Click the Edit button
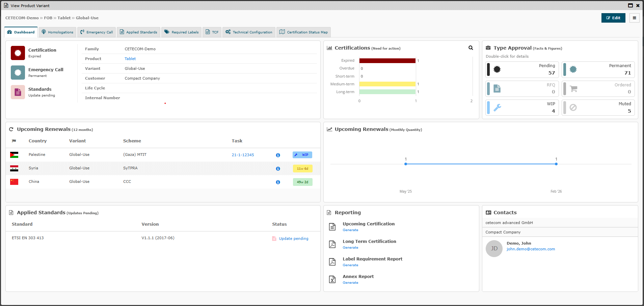Screen dimensions: 644x306 coord(613,18)
